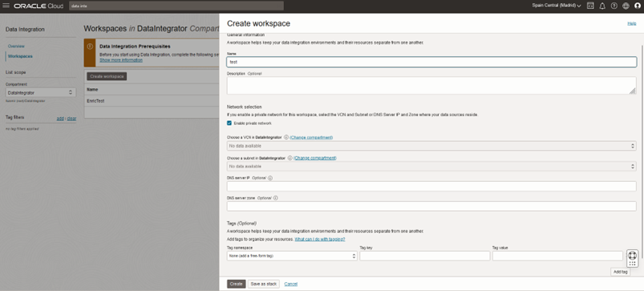Open the language globe menu
Image resolution: width=644 pixels, height=291 pixels.
click(626, 6)
